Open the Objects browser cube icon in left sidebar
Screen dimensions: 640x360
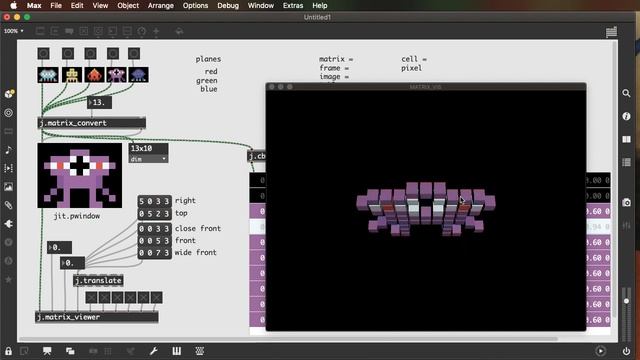tap(9, 94)
